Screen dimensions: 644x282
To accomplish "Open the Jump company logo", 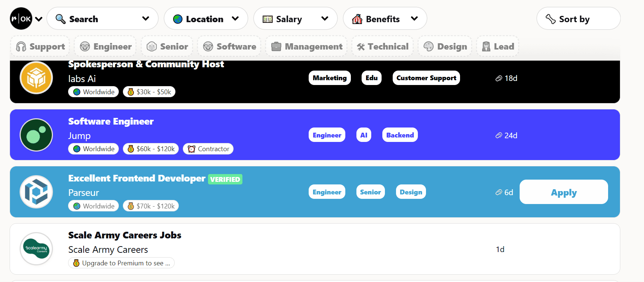I will [x=36, y=135].
